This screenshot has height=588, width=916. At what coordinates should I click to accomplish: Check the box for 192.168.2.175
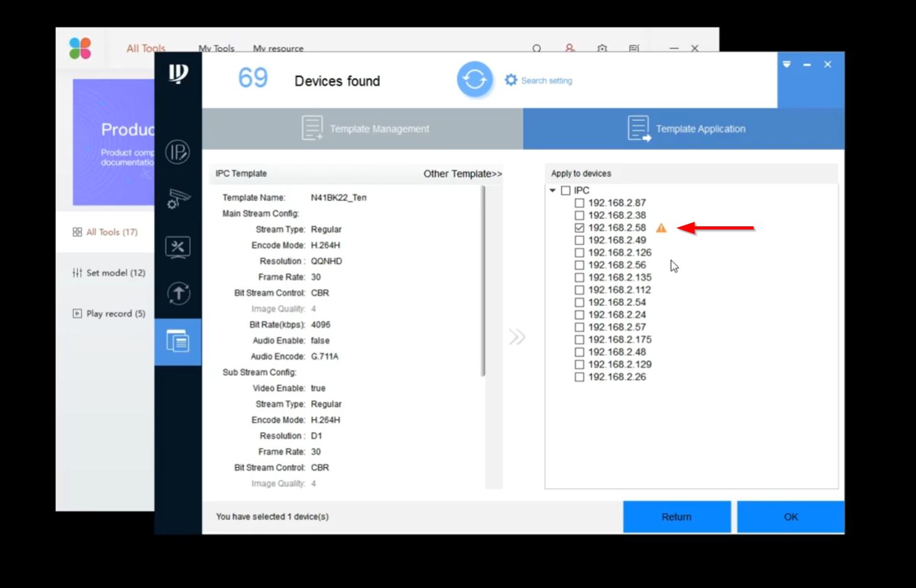[579, 340]
